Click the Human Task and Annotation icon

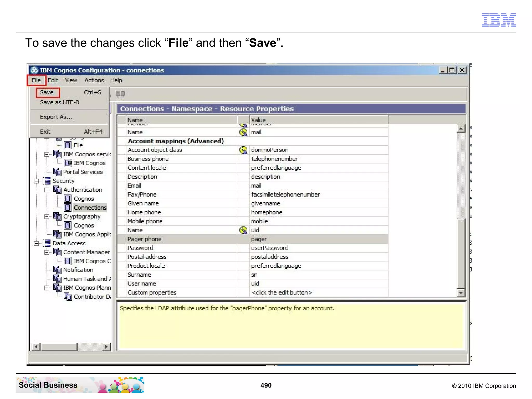pos(57,279)
